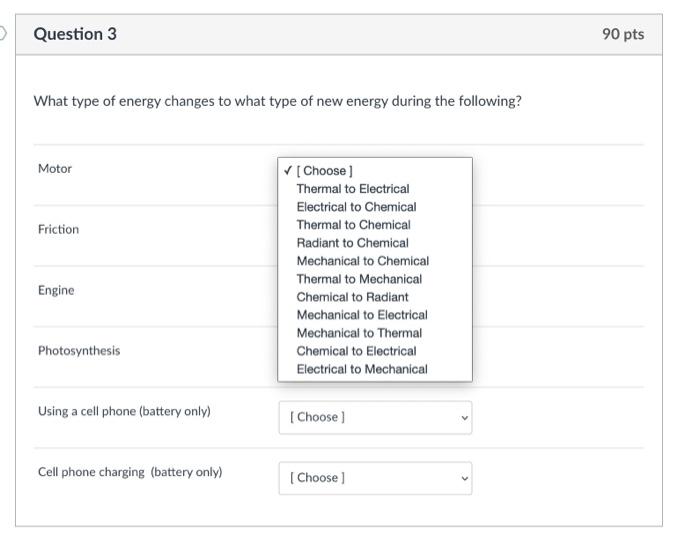Click the '90 pts' score label
700x552 pixels.
coord(623,34)
